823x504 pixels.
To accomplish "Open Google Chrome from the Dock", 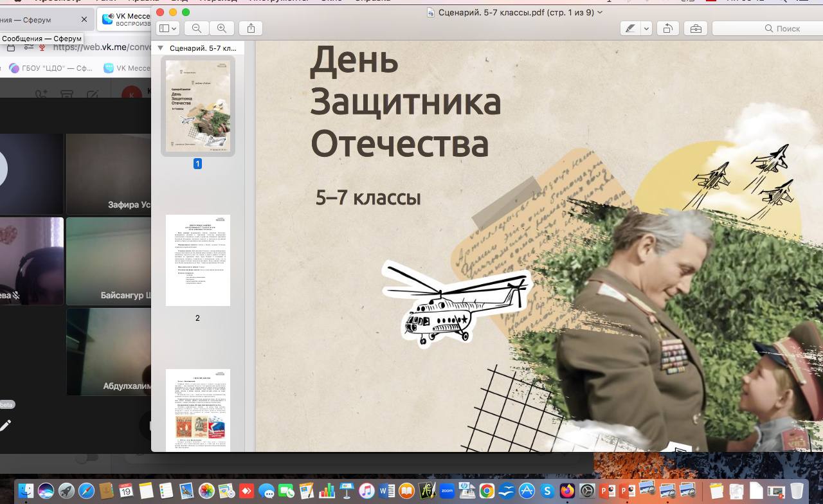I will point(487,491).
